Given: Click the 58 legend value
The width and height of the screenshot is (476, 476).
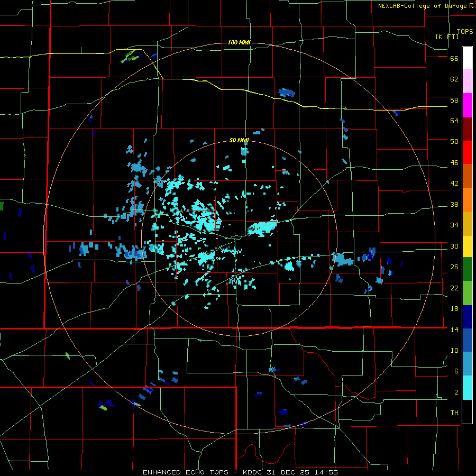Looking at the screenshot, I should 454,100.
